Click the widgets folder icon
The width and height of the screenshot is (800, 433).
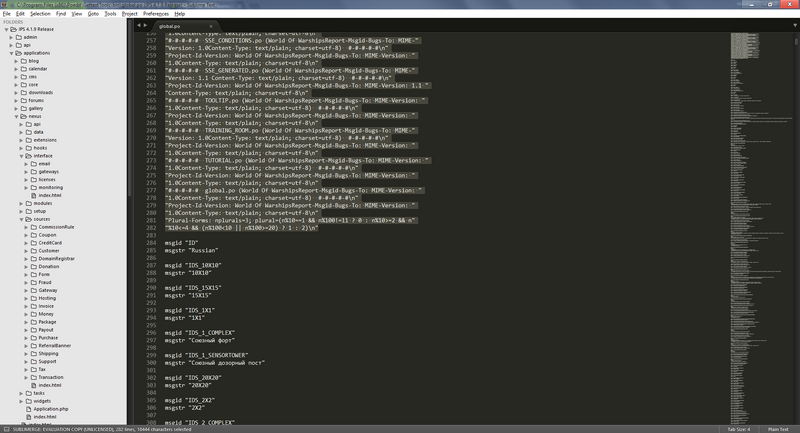click(27, 400)
